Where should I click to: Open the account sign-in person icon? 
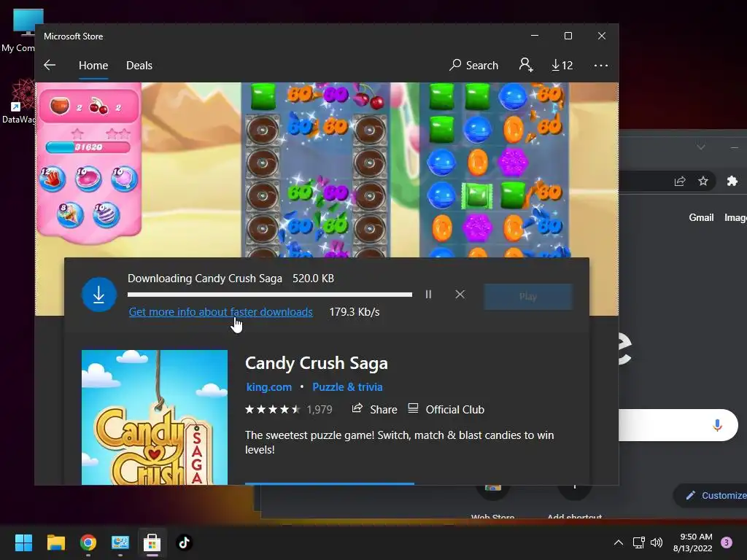[526, 65]
